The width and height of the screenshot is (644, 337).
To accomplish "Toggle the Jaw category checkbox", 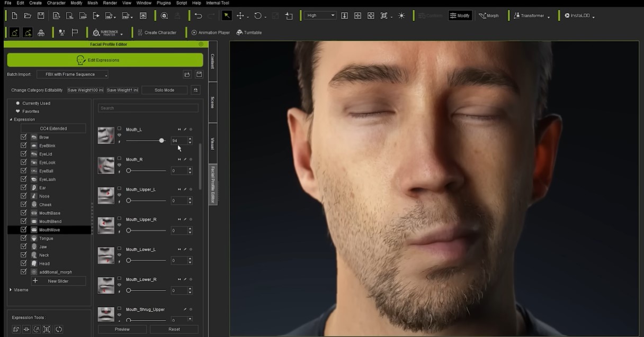I will (23, 247).
